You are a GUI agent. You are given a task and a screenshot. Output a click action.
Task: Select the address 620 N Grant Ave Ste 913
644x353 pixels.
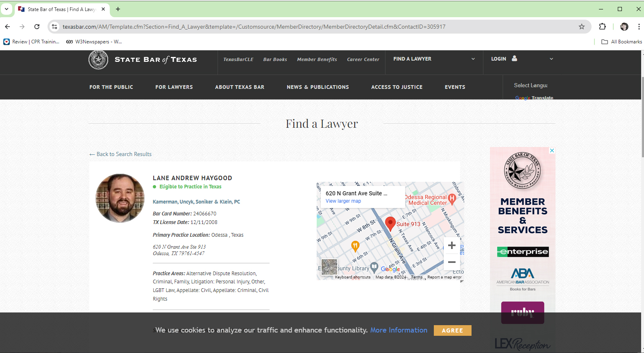179,247
